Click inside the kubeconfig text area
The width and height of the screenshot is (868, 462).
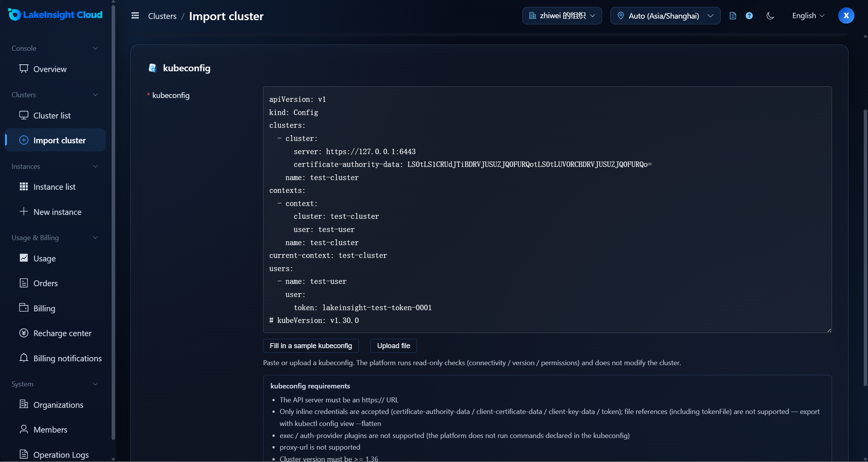coord(547,210)
